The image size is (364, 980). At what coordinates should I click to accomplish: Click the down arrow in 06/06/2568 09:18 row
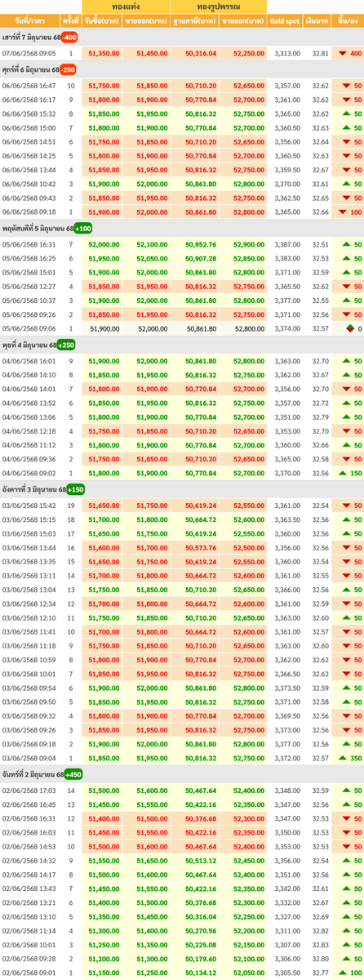[343, 212]
